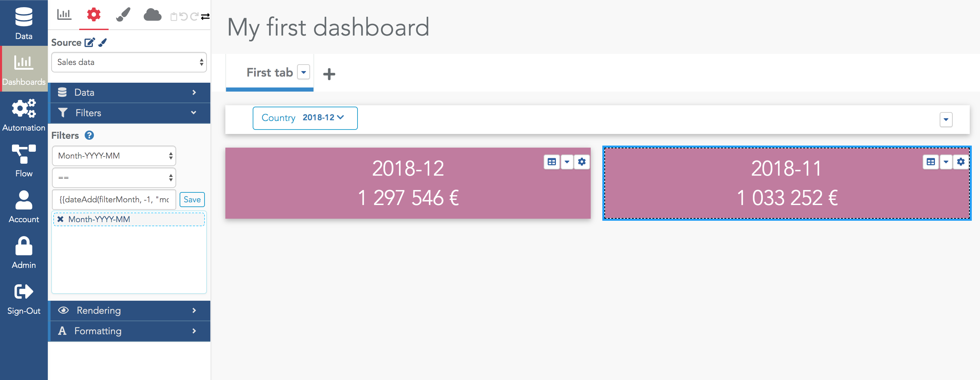Open the Sales data source dropdown

tap(129, 62)
